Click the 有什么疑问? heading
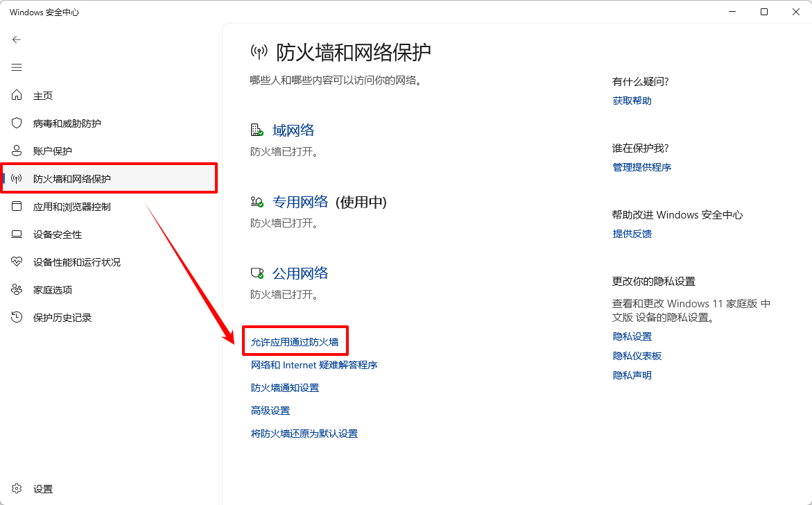Screen dimensions: 812x505 coord(640,81)
